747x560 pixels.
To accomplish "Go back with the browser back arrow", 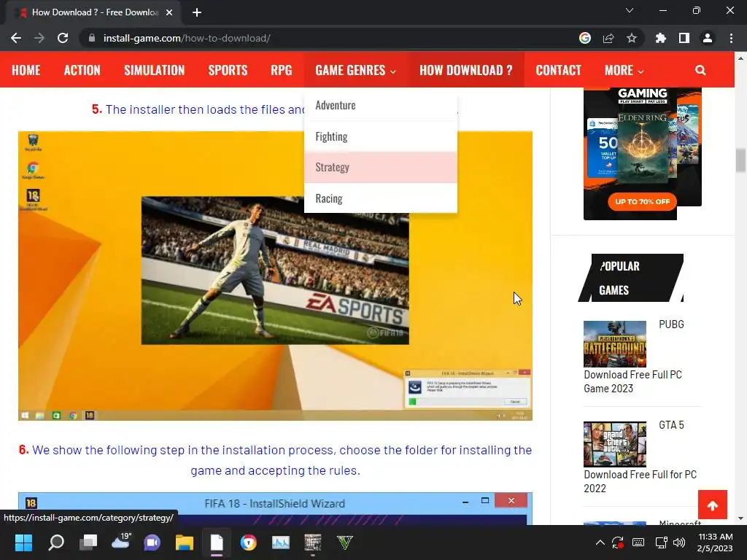I will pyautogui.click(x=16, y=38).
